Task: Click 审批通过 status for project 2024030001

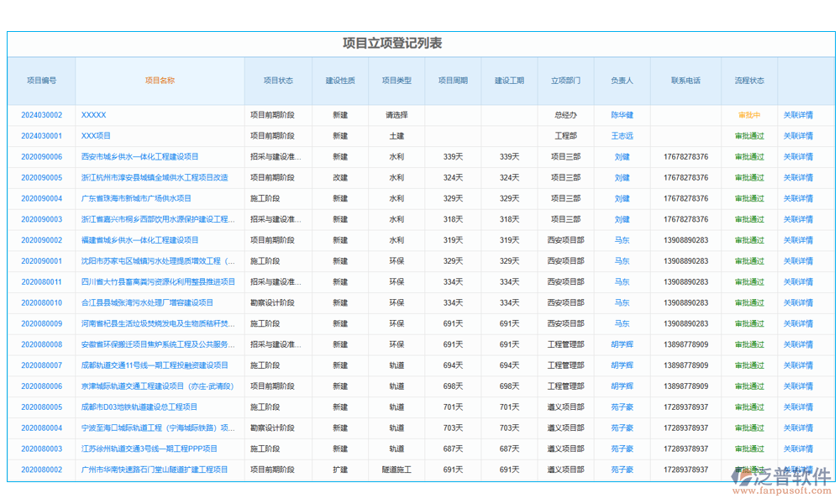Action: [x=748, y=135]
